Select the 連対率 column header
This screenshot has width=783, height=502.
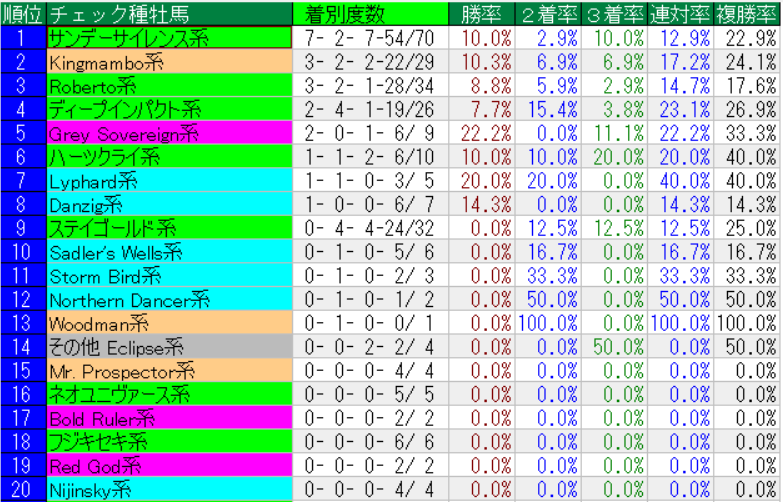pyautogui.click(x=680, y=14)
